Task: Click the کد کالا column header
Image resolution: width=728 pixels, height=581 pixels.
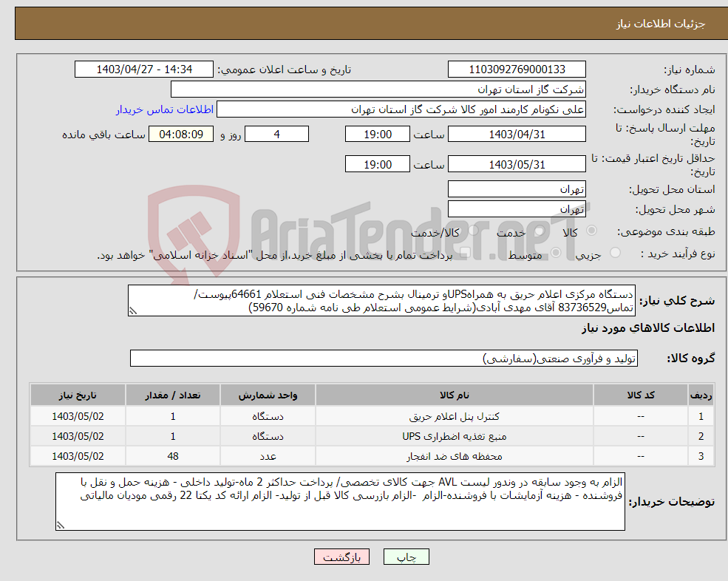Action: 641,395
